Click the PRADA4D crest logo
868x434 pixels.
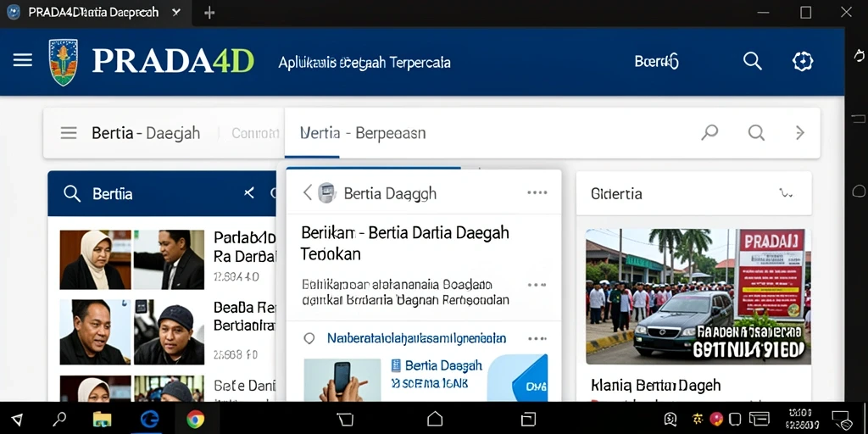[63, 61]
